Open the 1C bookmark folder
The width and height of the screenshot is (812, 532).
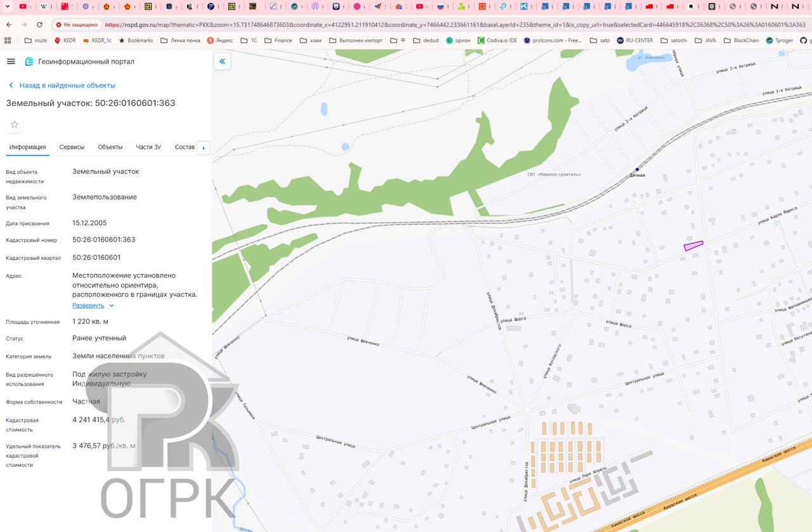click(249, 40)
